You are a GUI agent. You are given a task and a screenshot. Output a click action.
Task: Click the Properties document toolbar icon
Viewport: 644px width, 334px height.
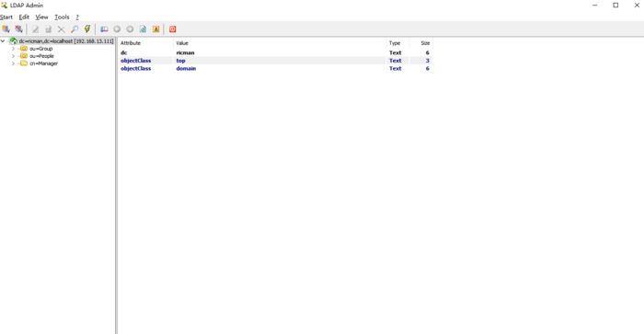click(x=49, y=29)
